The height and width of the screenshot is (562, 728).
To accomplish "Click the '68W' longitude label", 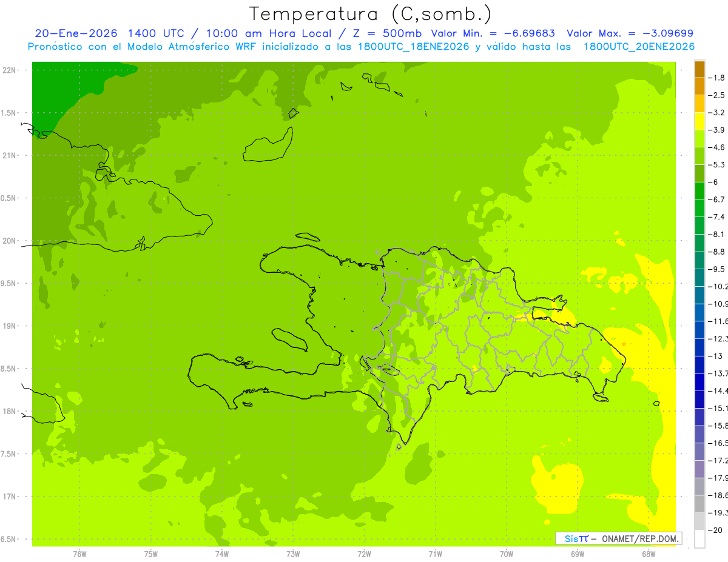I will pyautogui.click(x=649, y=554).
